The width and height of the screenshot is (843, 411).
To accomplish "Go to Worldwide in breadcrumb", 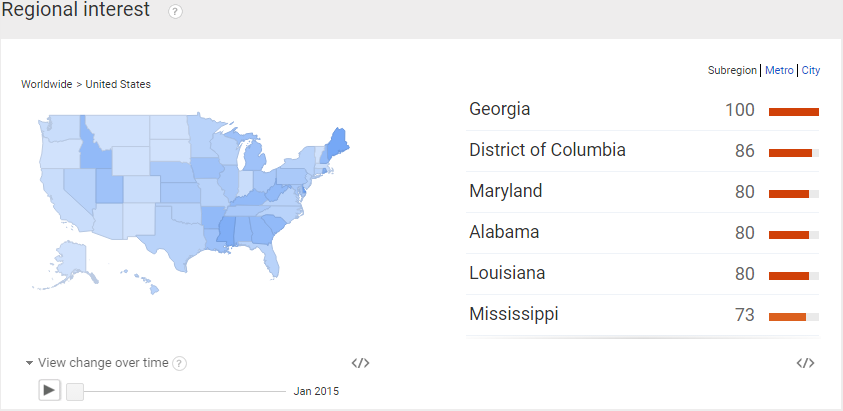I will pos(46,84).
